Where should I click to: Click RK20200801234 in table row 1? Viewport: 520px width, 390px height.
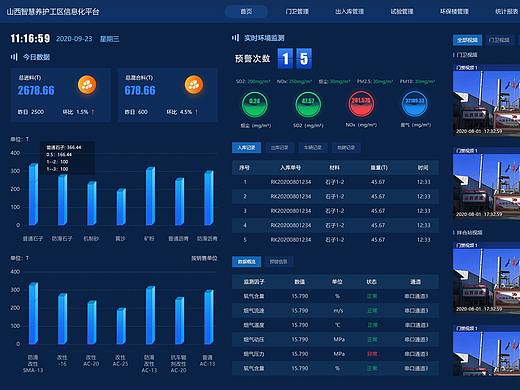point(291,182)
